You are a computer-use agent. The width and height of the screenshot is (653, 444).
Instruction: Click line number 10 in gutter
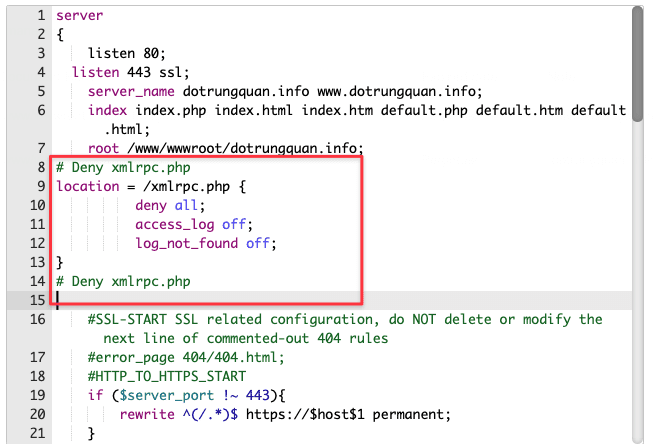37,205
